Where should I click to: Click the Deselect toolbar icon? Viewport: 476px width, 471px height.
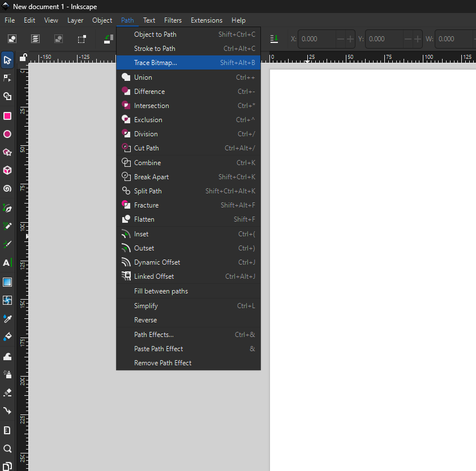pos(58,39)
